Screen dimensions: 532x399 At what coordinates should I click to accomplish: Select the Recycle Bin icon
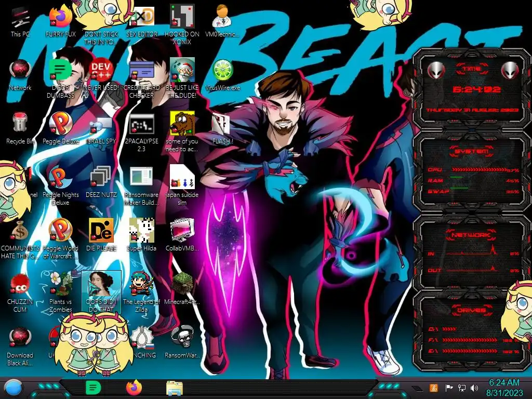click(20, 129)
